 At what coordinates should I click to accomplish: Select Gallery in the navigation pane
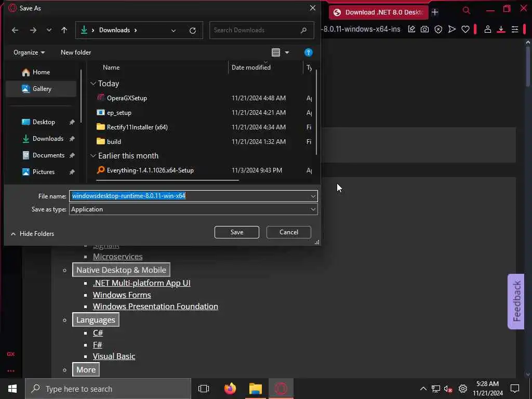pyautogui.click(x=41, y=88)
